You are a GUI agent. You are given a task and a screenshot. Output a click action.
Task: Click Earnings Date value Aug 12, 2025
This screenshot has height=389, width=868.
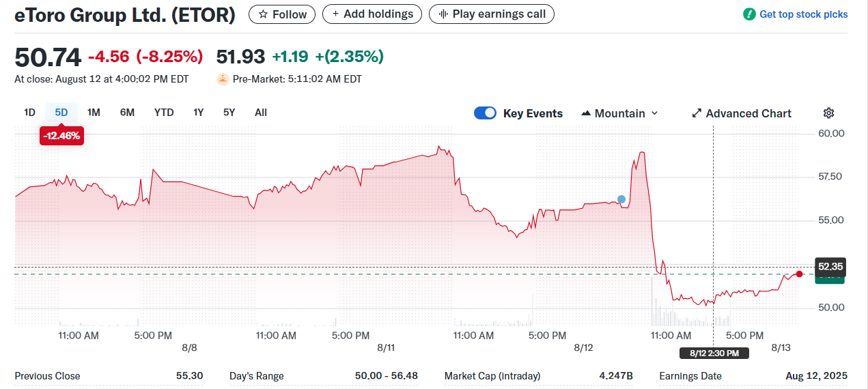[x=817, y=376]
